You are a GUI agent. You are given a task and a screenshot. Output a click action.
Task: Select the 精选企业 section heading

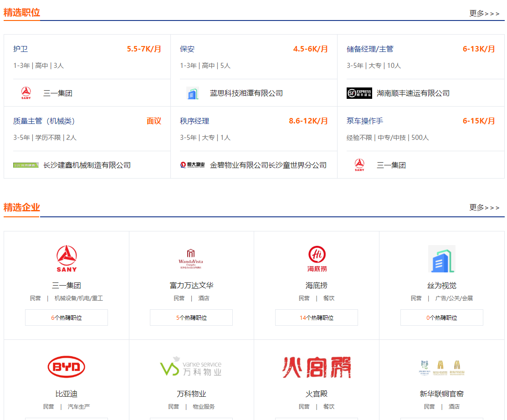pos(22,207)
